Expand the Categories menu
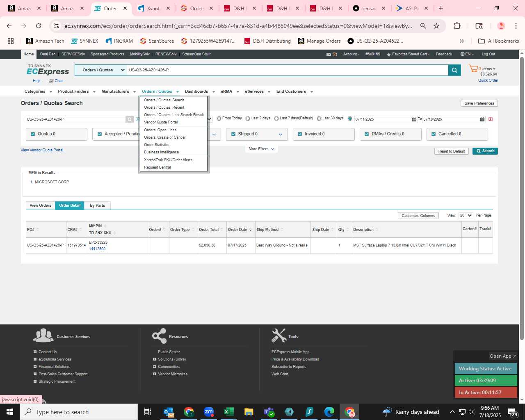The height and width of the screenshot is (420, 525). point(38,91)
